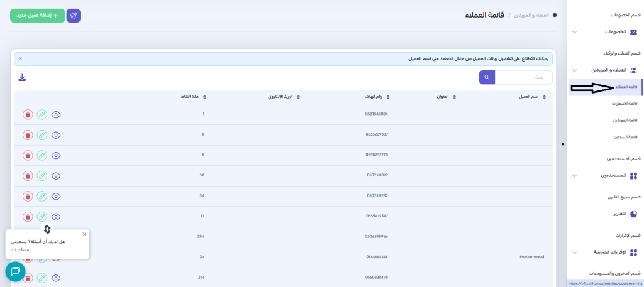This screenshot has height=287, width=644.
Task: Delete the customer with phone 0581846084
Action: (28, 114)
